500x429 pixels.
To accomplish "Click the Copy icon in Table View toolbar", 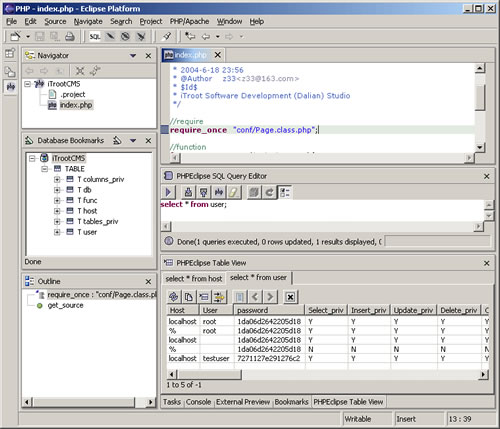I will pyautogui.click(x=189, y=297).
